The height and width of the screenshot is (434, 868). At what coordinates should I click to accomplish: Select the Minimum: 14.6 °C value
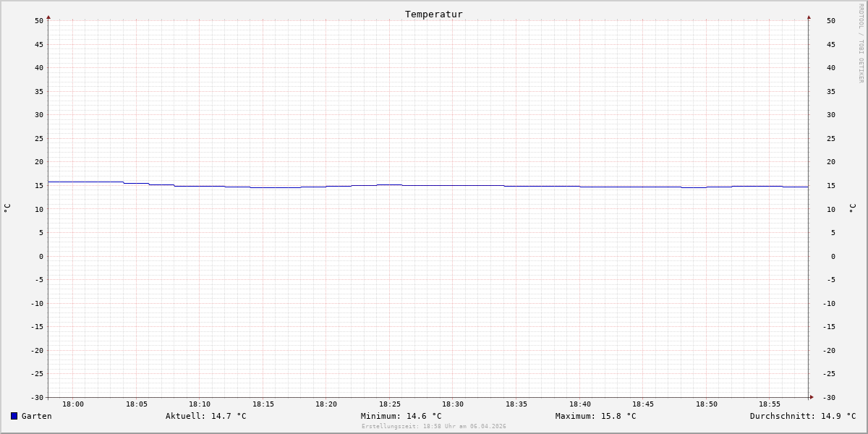[x=401, y=416]
